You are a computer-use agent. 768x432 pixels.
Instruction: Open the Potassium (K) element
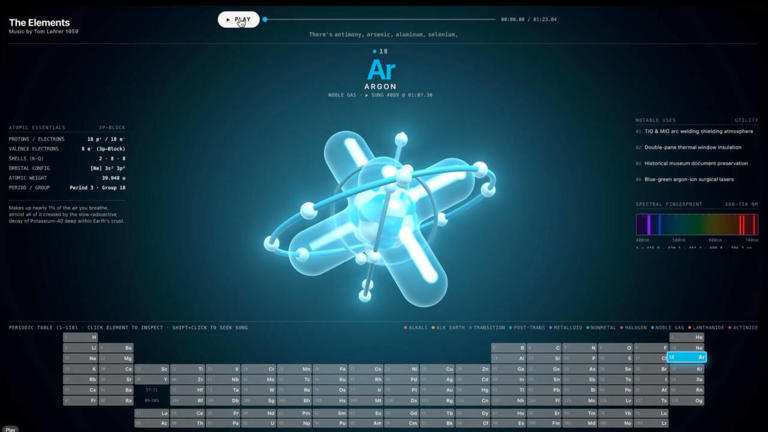pos(80,369)
